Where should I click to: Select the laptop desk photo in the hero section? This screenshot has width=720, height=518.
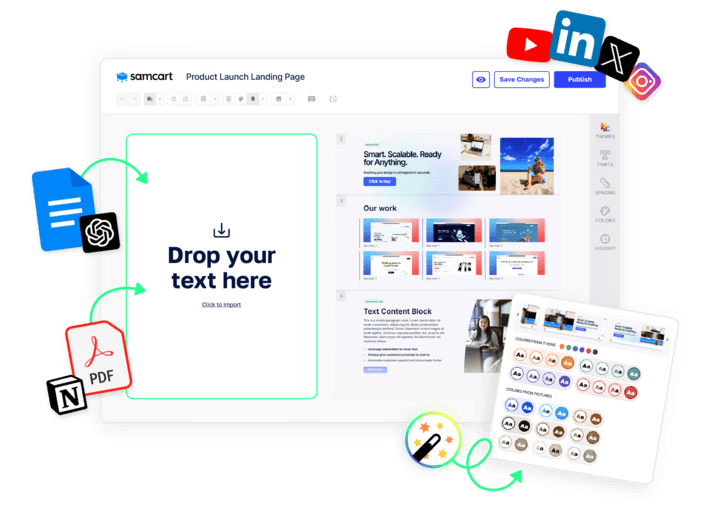[x=475, y=147]
